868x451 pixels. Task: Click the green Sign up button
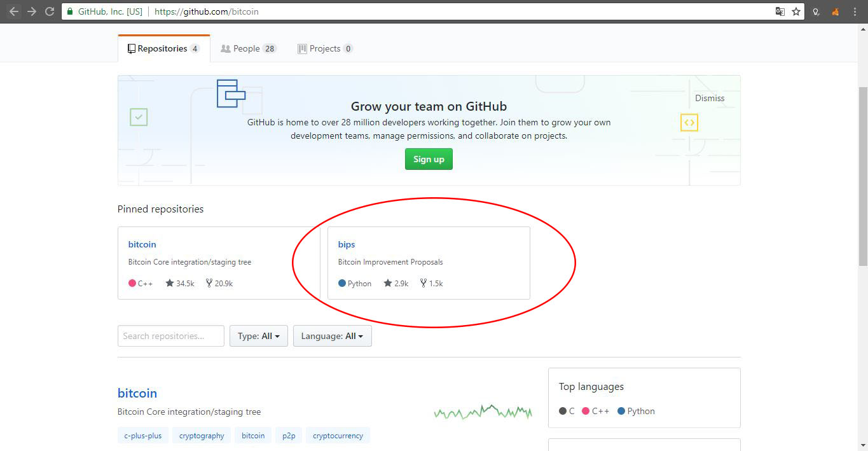(x=428, y=159)
